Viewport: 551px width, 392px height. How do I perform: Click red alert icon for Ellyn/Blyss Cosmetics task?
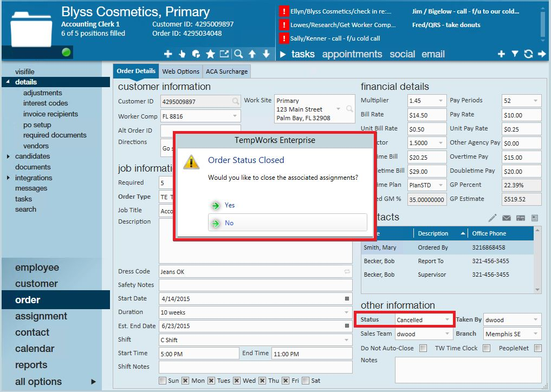tap(283, 11)
